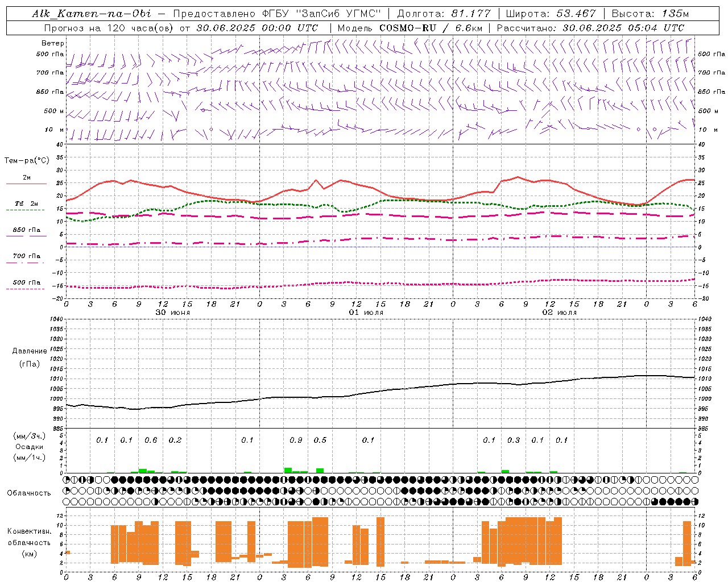728x582 pixels.
Task: Click the Модель COSMO-RU / 6.6км label
Action: 410,27
